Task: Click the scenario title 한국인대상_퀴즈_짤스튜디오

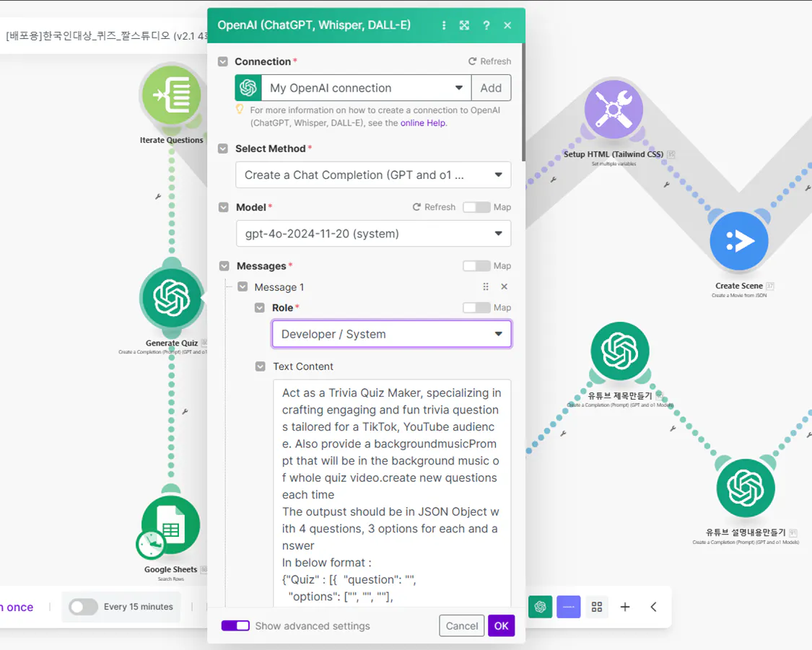Action: [105, 35]
